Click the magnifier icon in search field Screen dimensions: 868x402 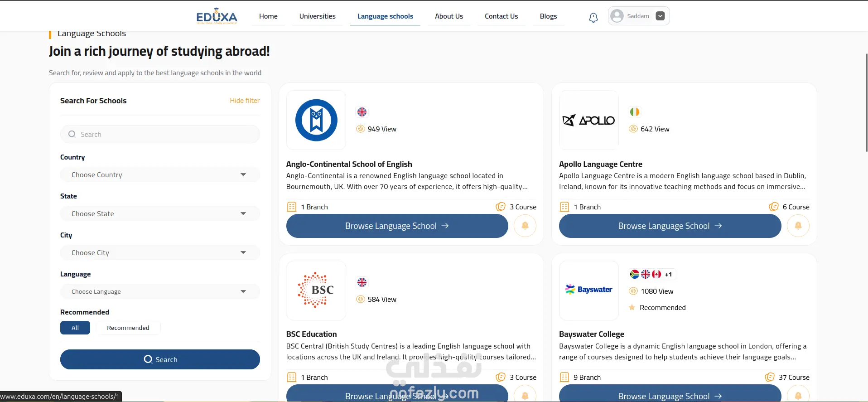click(72, 134)
